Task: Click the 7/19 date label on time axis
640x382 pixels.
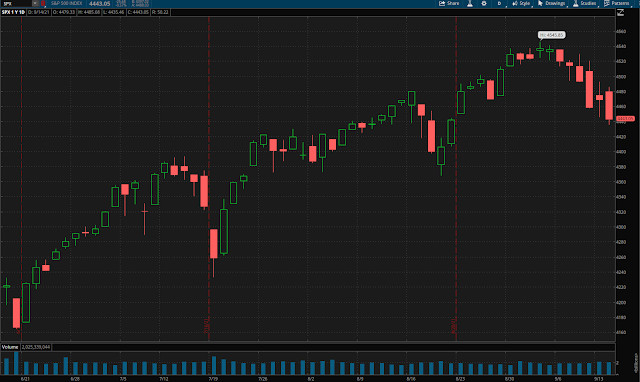Action: (213, 379)
